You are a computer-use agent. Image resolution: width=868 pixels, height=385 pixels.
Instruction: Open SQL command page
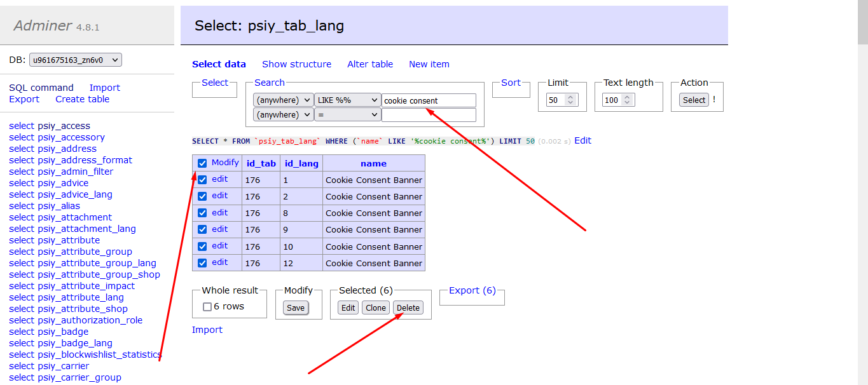(x=41, y=88)
